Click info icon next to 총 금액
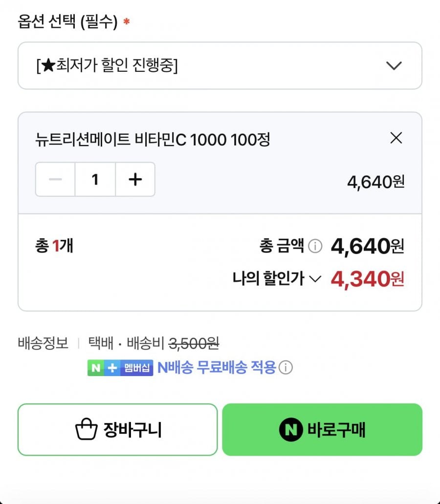The image size is (440, 504). 315,247
